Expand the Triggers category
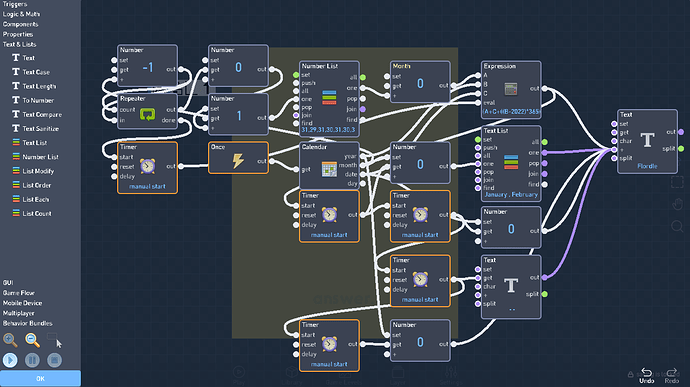 [x=15, y=4]
